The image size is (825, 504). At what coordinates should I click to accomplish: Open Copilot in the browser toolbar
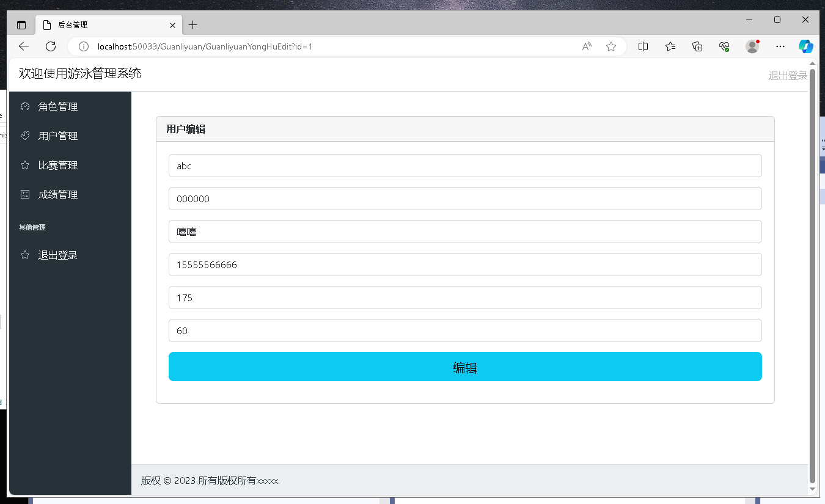point(805,46)
